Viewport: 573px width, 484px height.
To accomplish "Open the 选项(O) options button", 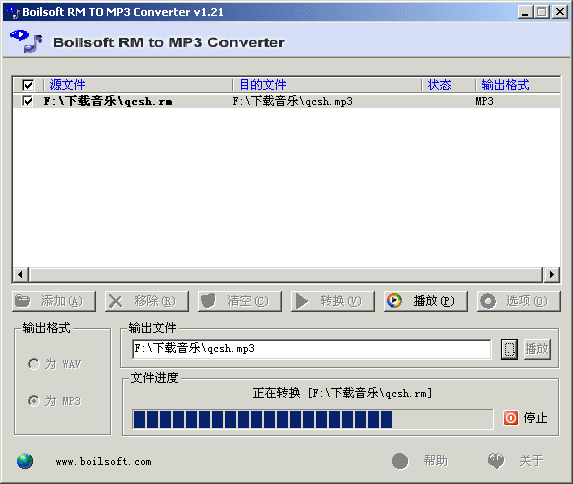I will [519, 301].
